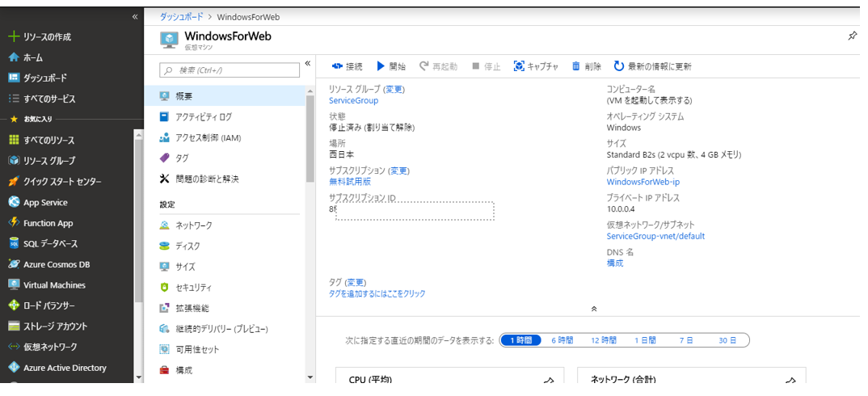Screen dimensions: 868x396
Task: Open Azure Cosmos DB icon
Action: coord(15,264)
